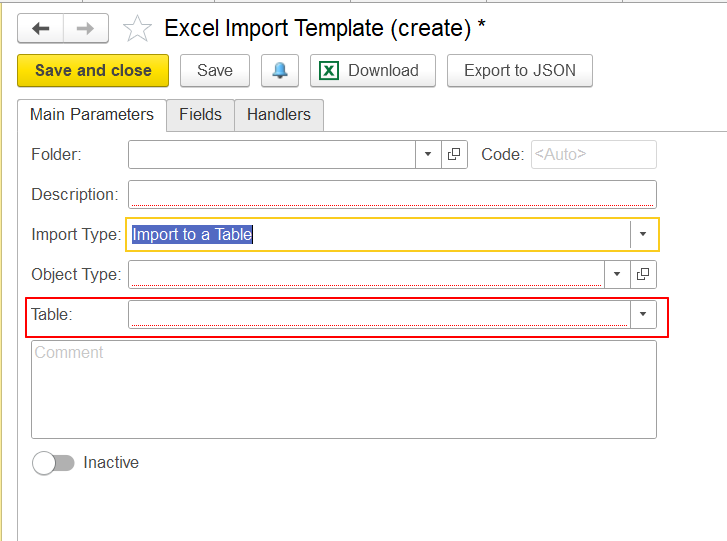
Task: Click into the Comment text area
Action: tap(344, 389)
